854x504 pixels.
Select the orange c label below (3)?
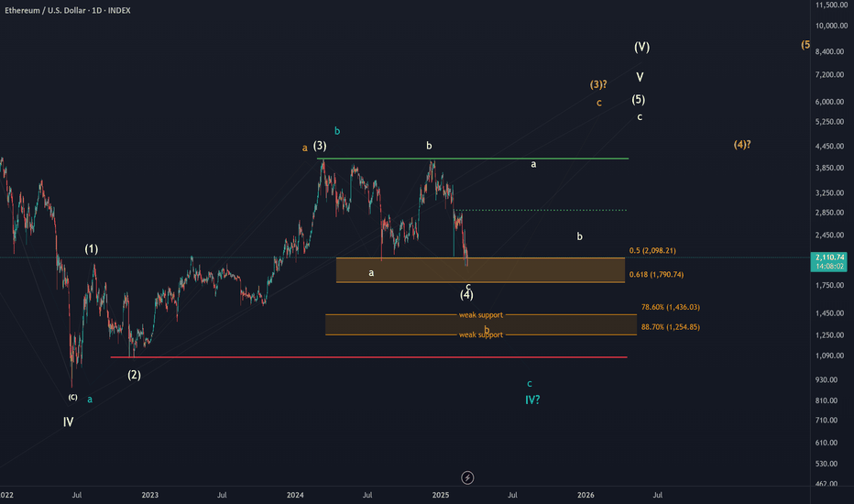coord(599,103)
